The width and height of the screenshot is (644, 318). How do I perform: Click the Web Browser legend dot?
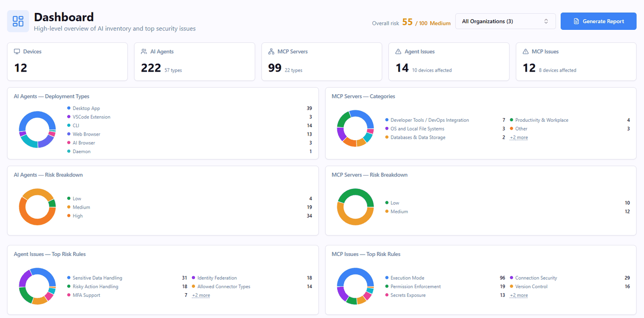pos(69,134)
